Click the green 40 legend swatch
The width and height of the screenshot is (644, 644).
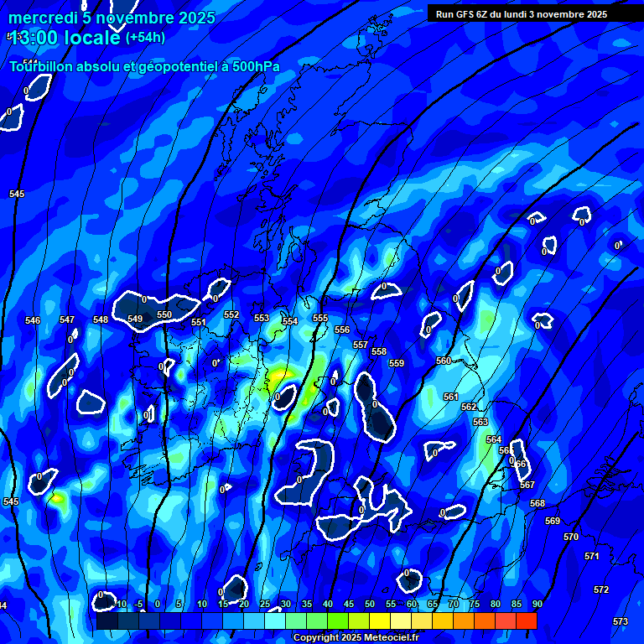pyautogui.click(x=317, y=621)
